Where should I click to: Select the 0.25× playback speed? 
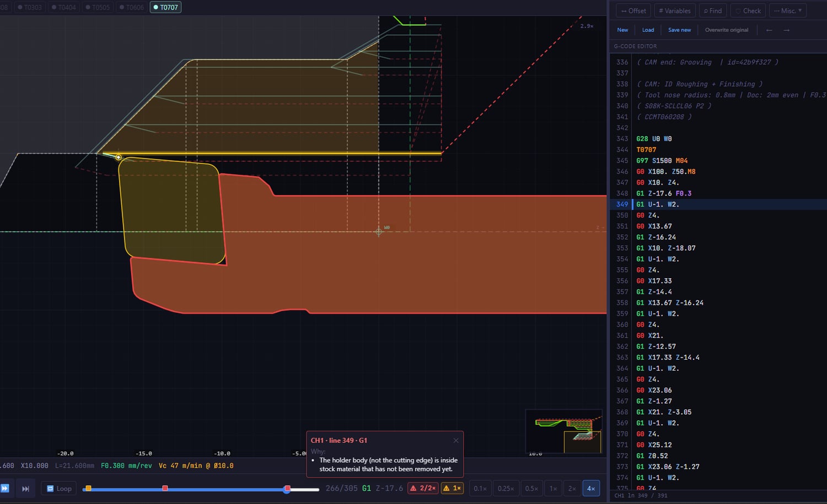(506, 488)
